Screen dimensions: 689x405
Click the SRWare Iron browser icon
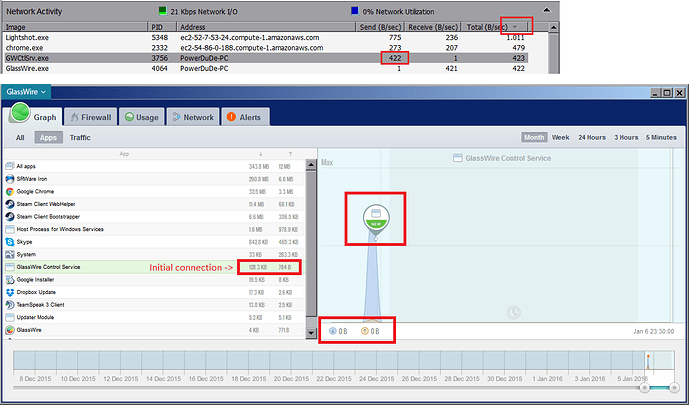pos(9,179)
